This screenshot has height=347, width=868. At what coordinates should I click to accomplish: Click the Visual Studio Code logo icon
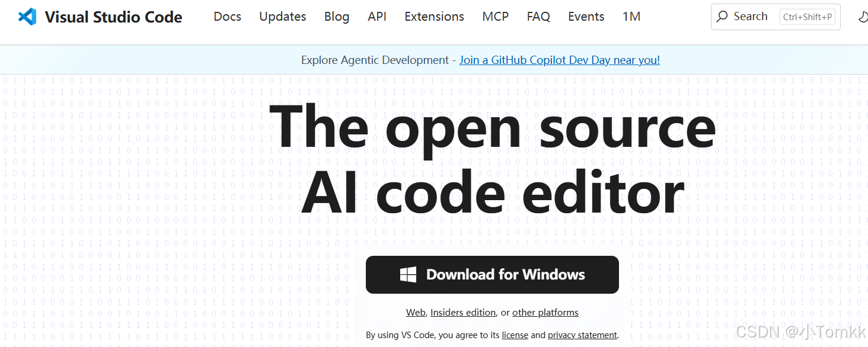tap(27, 17)
